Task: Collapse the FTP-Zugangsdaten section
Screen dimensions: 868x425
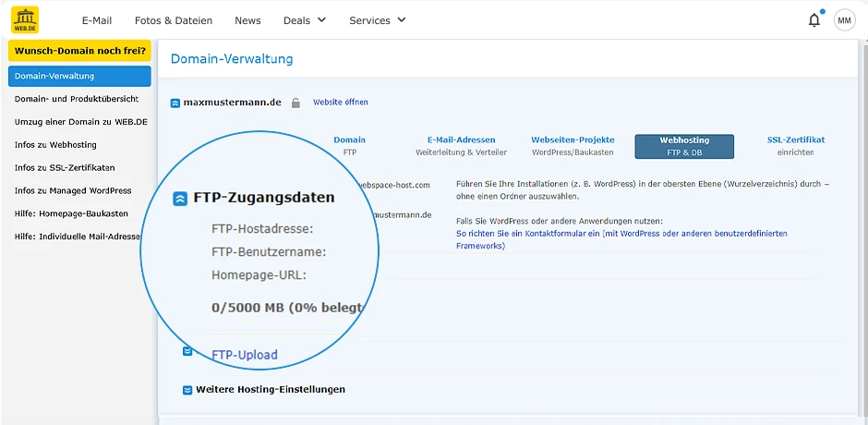Action: coord(180,199)
